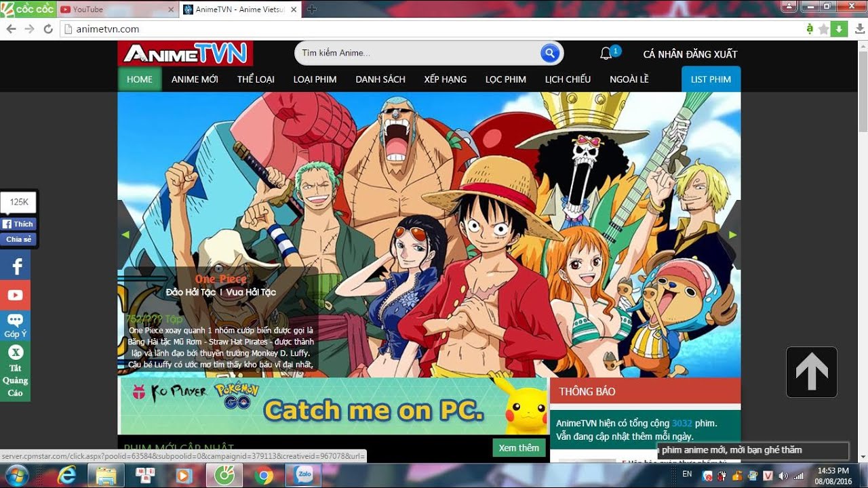This screenshot has height=488, width=868.
Task: Go back with browser back arrow
Action: tap(11, 29)
